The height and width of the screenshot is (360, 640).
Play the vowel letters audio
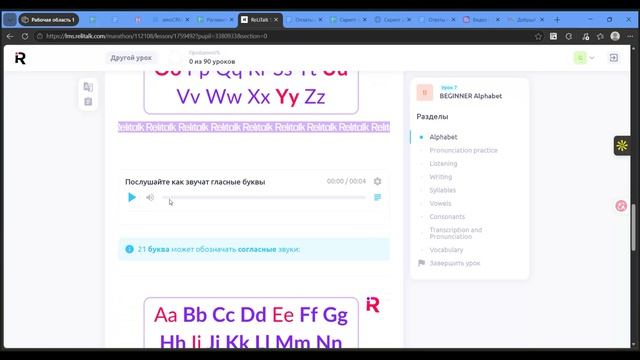pyautogui.click(x=132, y=198)
